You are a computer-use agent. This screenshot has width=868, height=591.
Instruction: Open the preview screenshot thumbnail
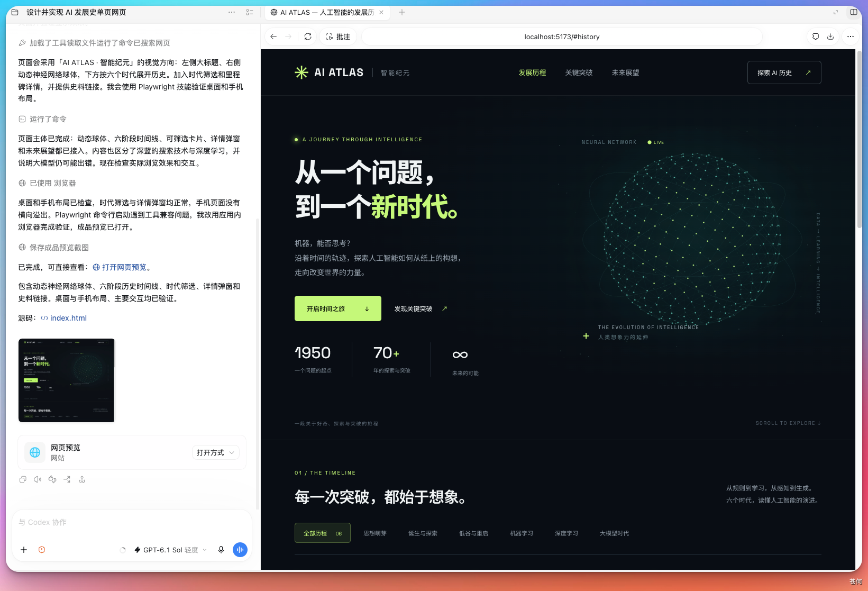[x=67, y=380]
